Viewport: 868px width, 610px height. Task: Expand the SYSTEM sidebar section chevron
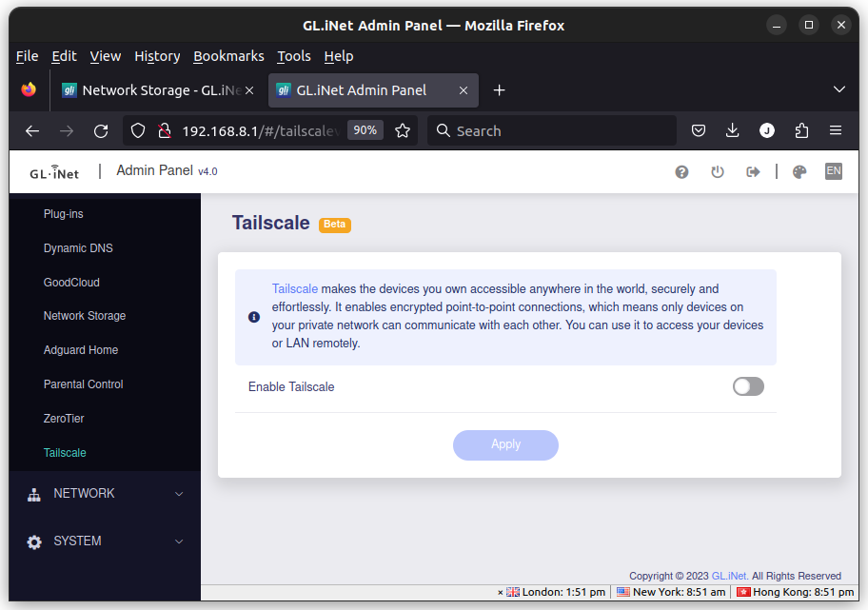179,541
